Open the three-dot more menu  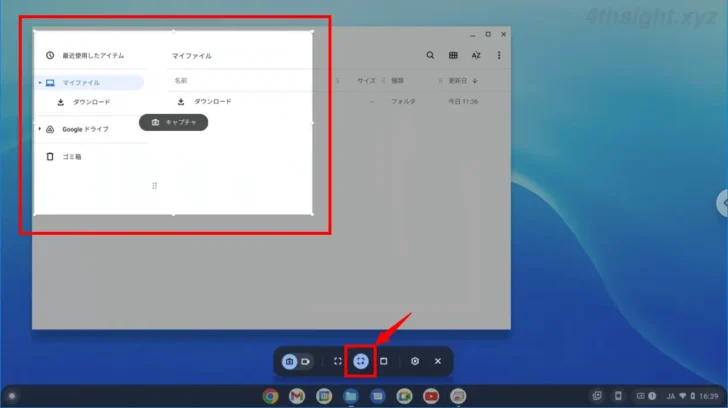(499, 55)
